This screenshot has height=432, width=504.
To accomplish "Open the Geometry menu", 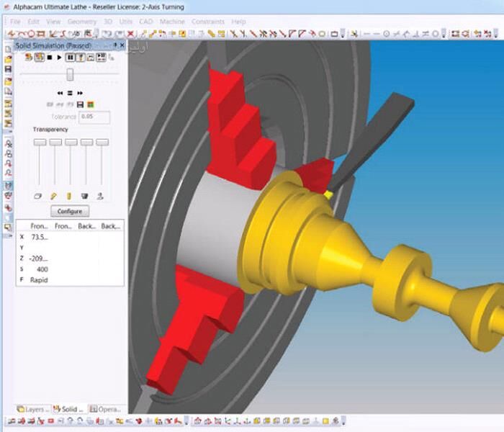I will tap(81, 22).
